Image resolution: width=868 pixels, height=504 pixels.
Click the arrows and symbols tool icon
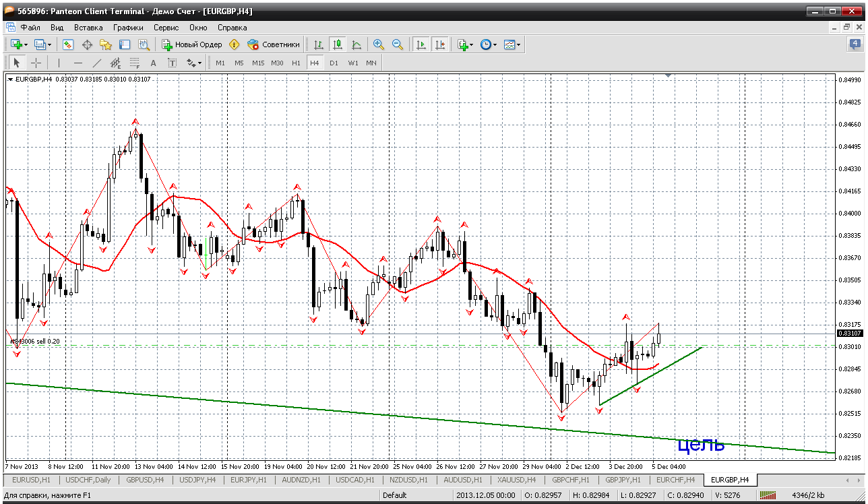click(191, 63)
